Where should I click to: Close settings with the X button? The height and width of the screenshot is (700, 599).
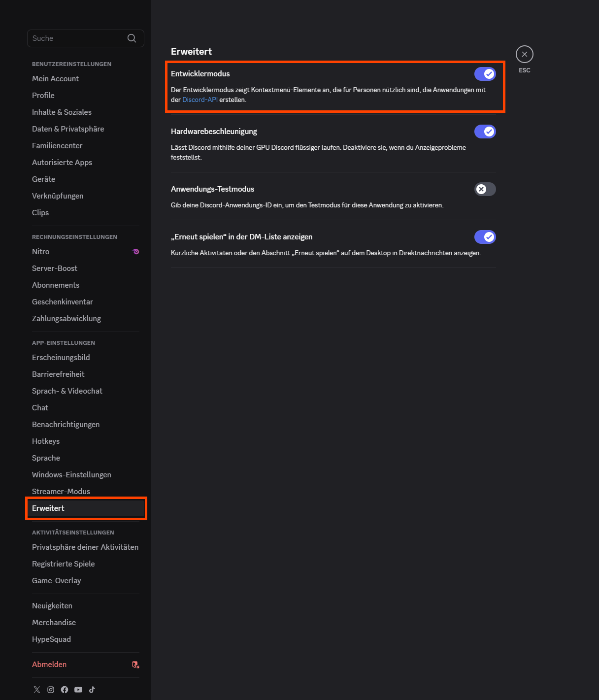tap(525, 54)
